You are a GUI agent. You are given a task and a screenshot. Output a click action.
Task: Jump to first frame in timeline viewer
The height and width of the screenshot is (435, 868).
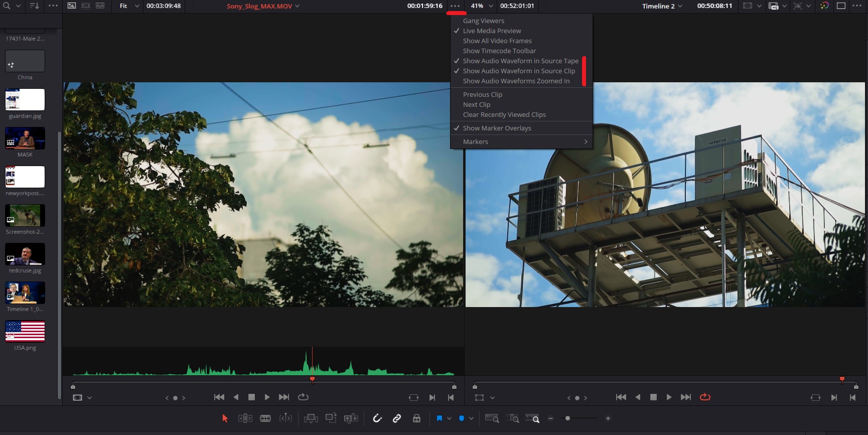click(621, 397)
